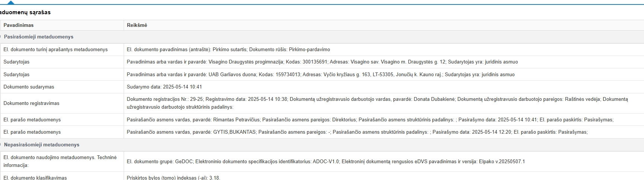Click the Dokumento registravimas row label
Viewport: 644px width, 180px height.
coord(31,103)
